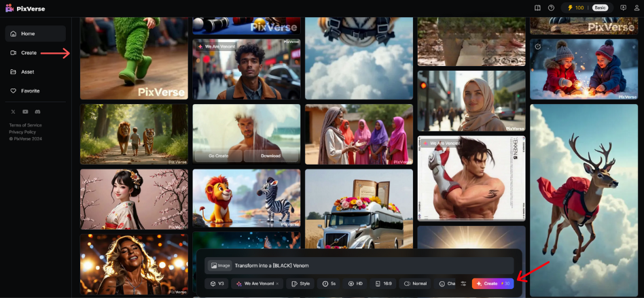Viewport: 644px width, 298px height.
Task: Open the PixVerse logo home link
Action: coord(25,8)
